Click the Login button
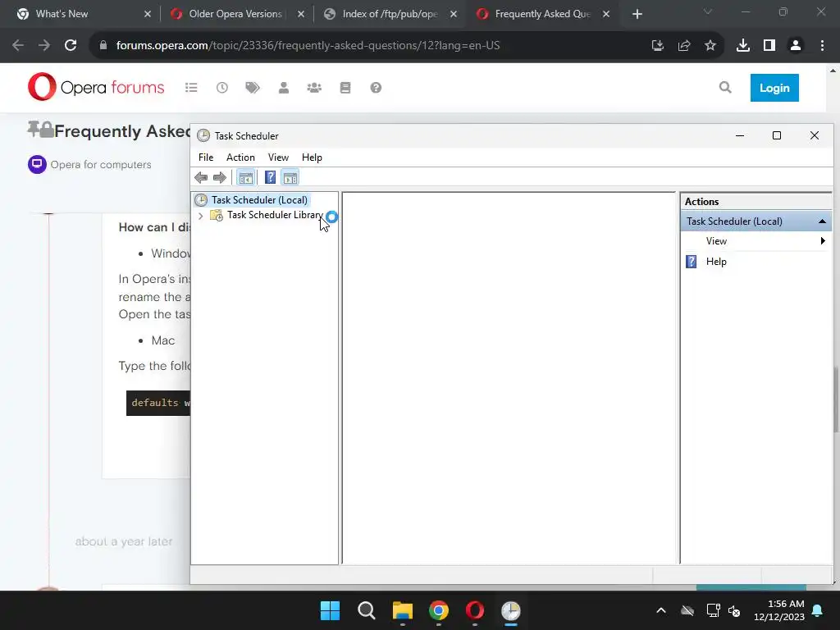840x630 pixels. (774, 88)
